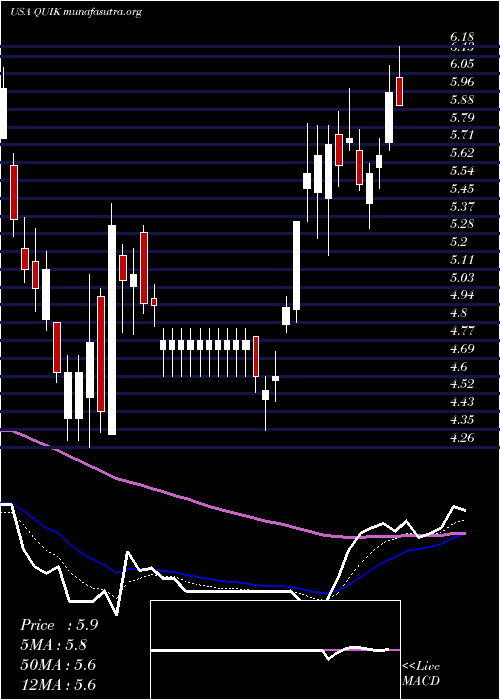
Task: Click the 5.2 price axis label
Action: point(458,242)
